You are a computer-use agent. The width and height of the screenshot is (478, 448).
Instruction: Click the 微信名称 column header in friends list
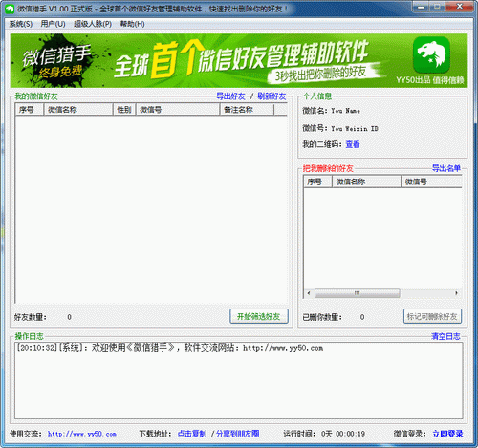[78, 110]
